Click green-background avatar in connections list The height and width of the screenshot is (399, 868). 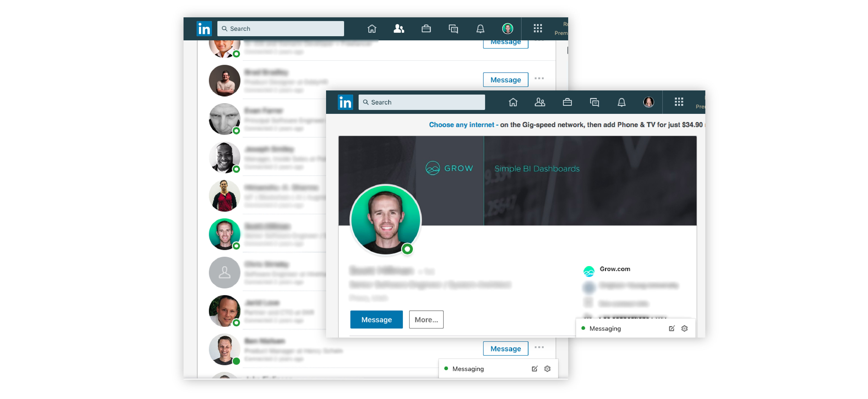click(x=224, y=234)
